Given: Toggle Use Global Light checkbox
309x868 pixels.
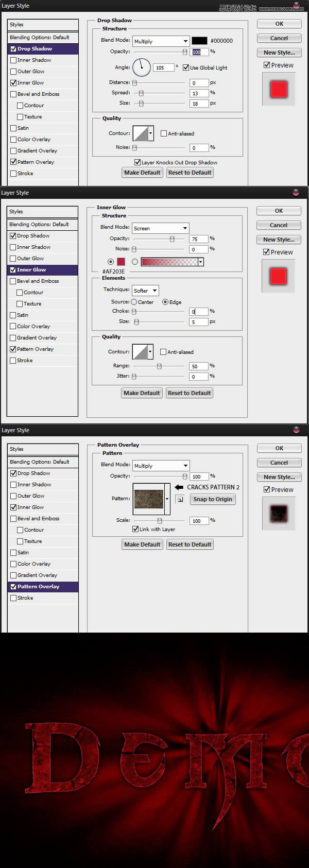Looking at the screenshot, I should pyautogui.click(x=186, y=67).
